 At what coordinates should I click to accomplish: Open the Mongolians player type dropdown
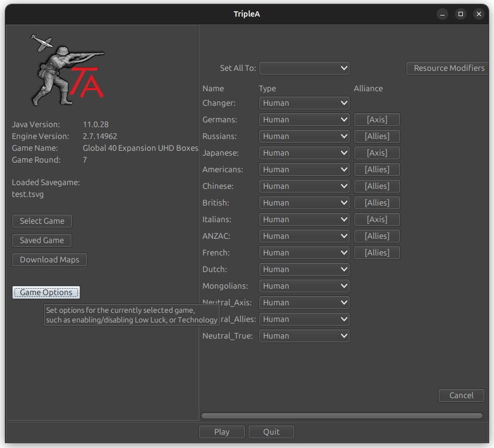[304, 285]
